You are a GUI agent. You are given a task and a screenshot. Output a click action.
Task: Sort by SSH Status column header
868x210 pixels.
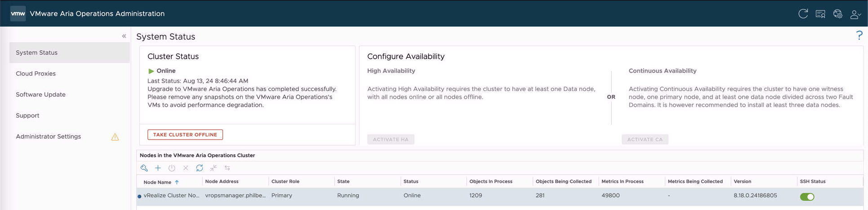[x=813, y=181]
